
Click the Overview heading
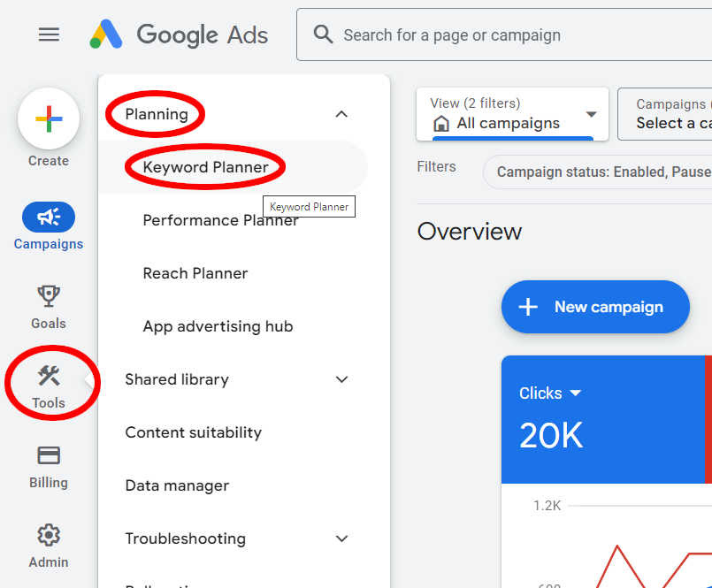470,232
